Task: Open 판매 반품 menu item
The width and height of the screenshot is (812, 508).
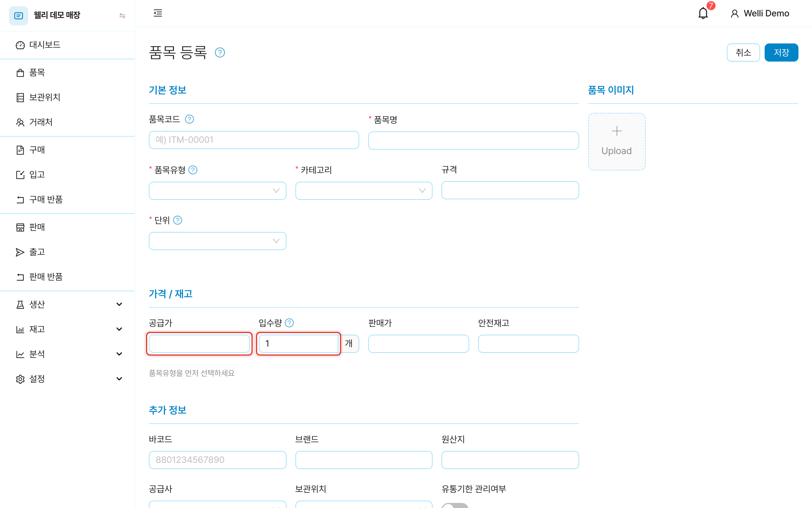Action: [67, 277]
